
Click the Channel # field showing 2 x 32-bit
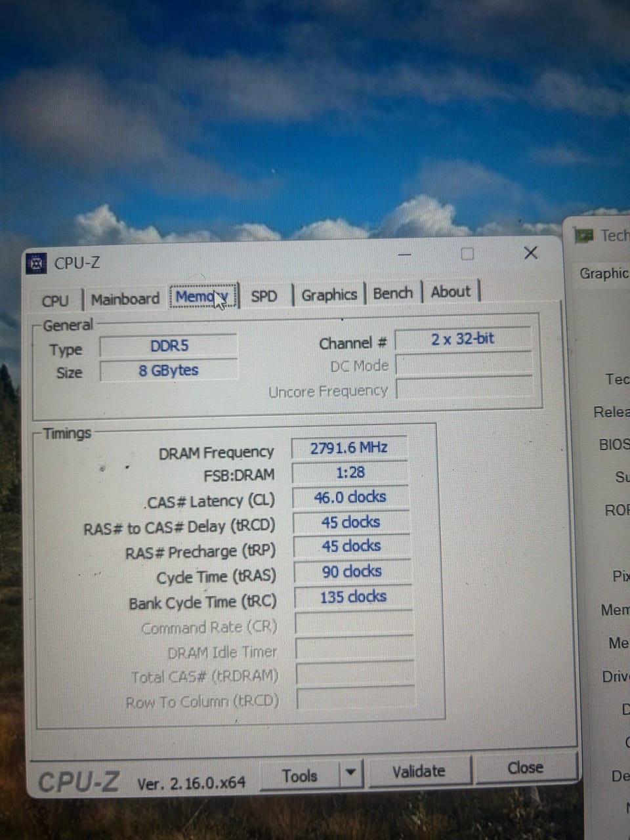[463, 339]
